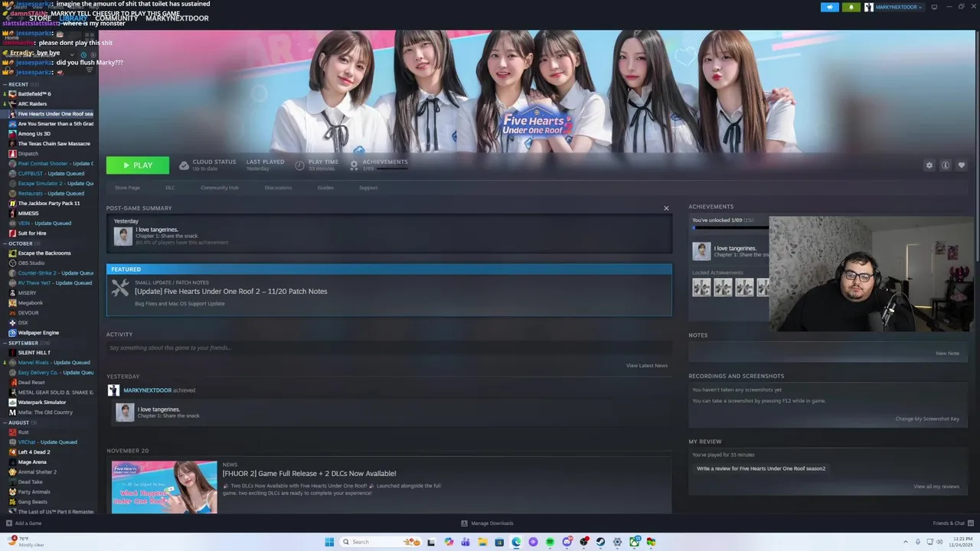980x551 pixels.
Task: Click the patch notes wrench icon
Action: pyautogui.click(x=120, y=288)
